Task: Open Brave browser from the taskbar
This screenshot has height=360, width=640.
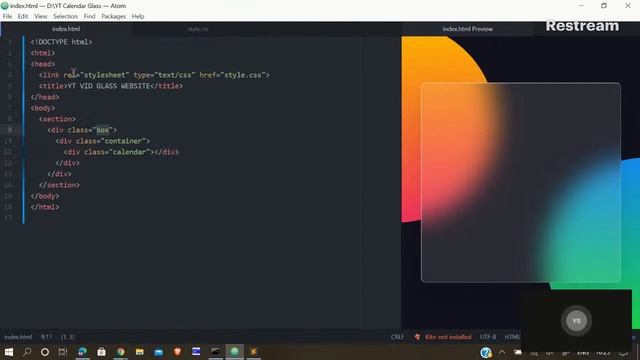Action: 177,352
